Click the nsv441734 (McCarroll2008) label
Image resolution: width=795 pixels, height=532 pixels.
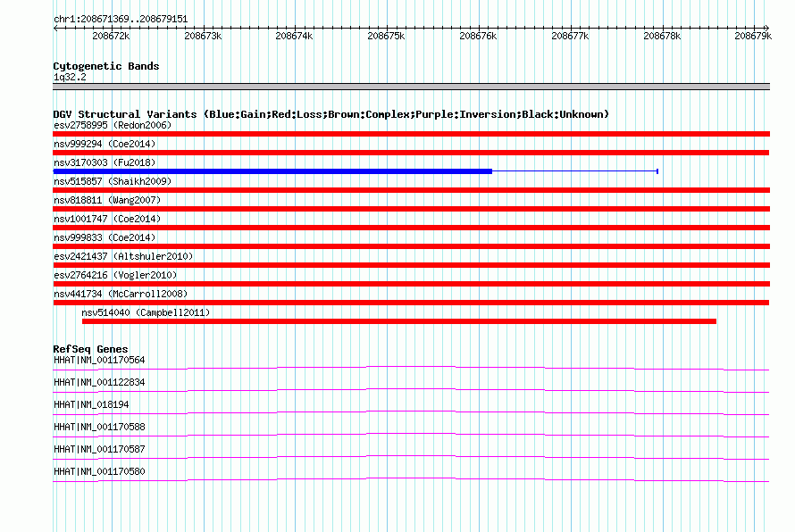[121, 294]
